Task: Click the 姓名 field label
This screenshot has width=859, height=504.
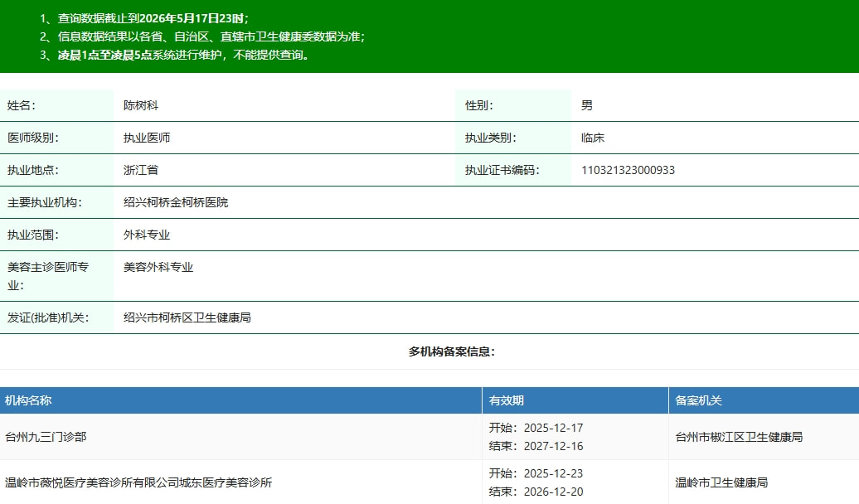Action: click(22, 105)
